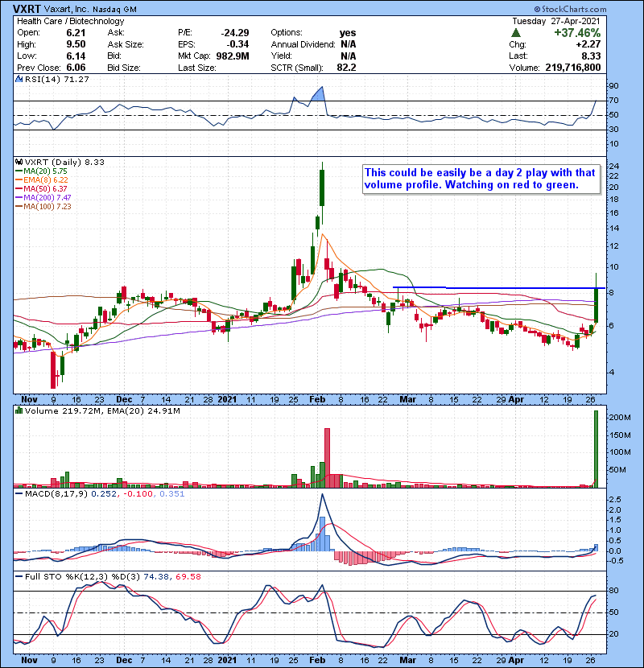644x668 pixels.
Task: Click the Health Care / Biotechnology sector text
Action: point(70,21)
